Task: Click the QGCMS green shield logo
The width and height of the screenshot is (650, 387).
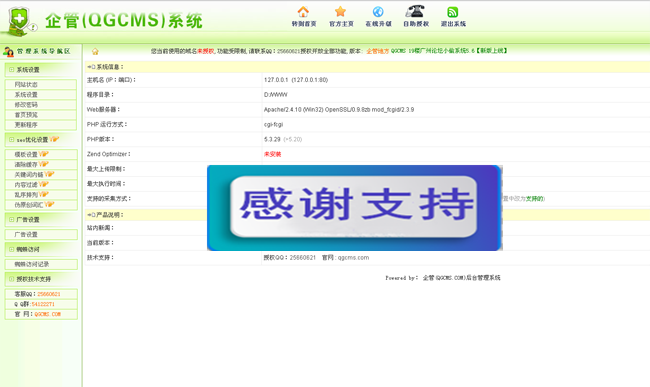Action: point(19,22)
